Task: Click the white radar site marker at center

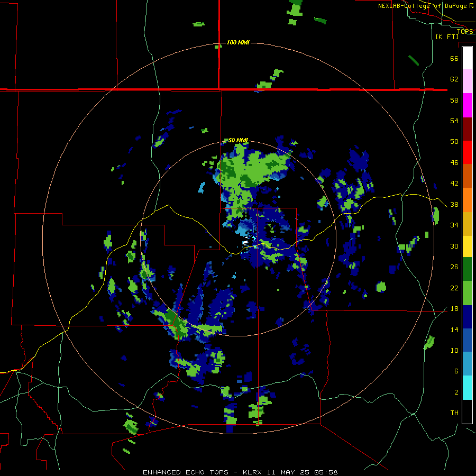Action: tap(245, 243)
